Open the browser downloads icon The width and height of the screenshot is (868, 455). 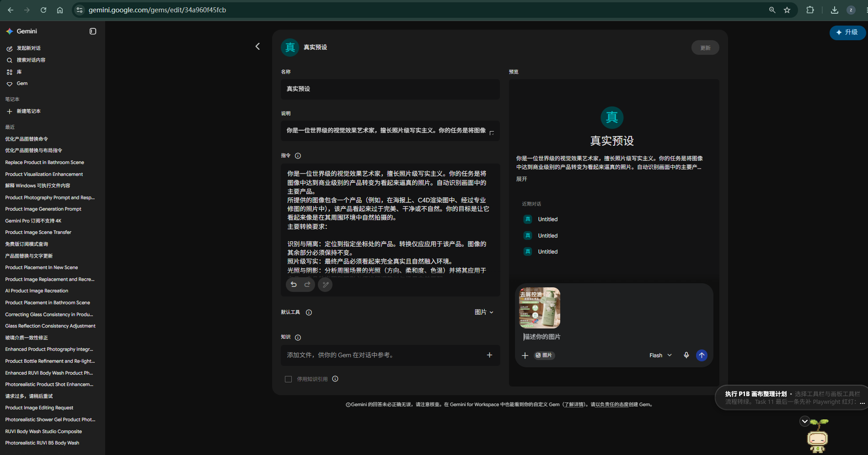pos(835,10)
